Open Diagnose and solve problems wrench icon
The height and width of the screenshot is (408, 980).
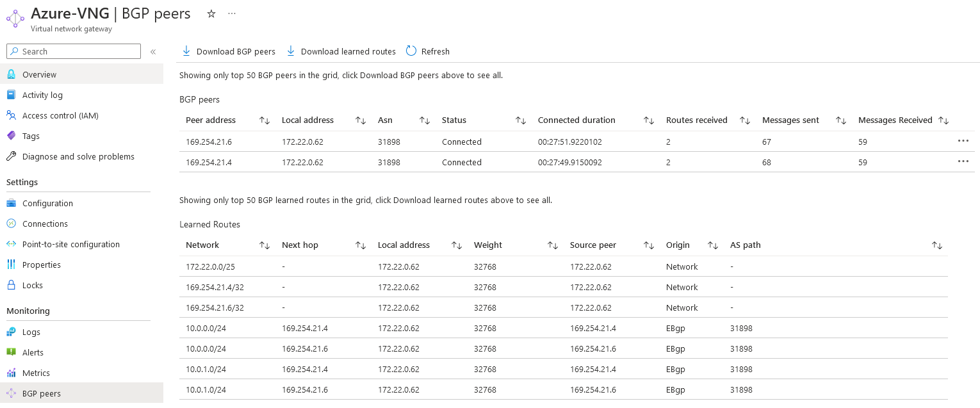[11, 156]
